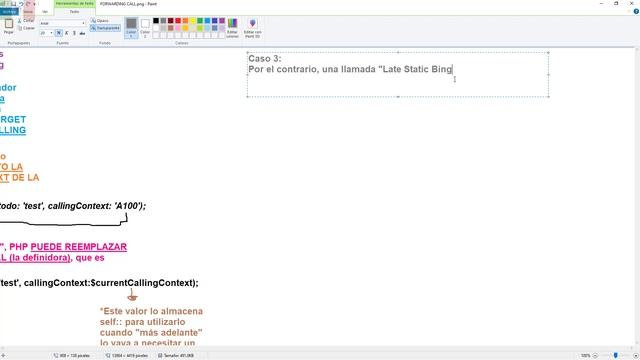Click the Pegar (paste) icon
This screenshot has width=640, height=360.
[9, 24]
